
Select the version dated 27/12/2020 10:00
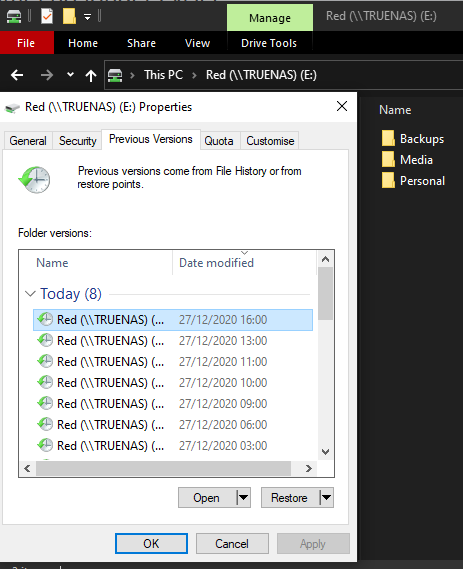(x=173, y=383)
